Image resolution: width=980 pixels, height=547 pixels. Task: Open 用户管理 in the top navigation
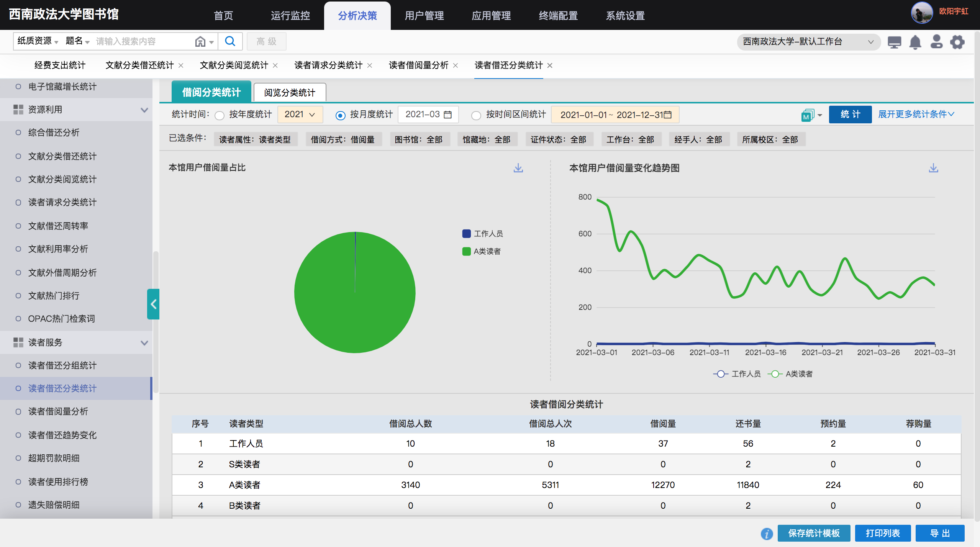click(x=424, y=16)
